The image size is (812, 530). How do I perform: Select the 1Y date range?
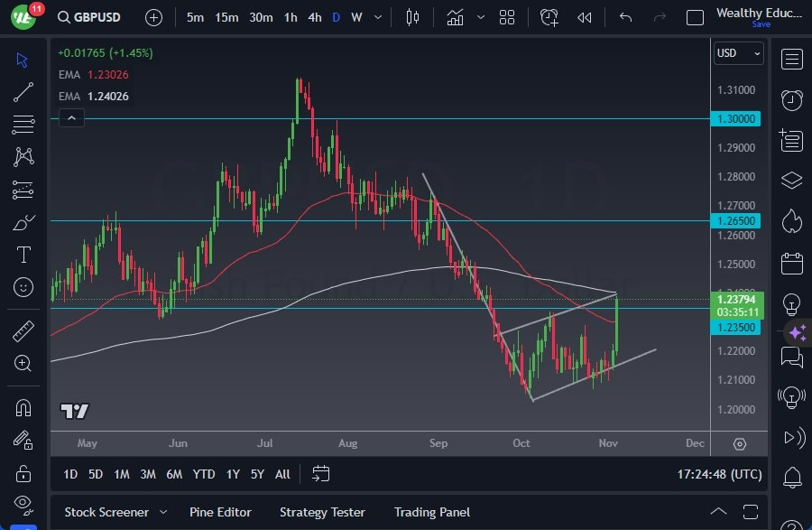pyautogui.click(x=232, y=474)
